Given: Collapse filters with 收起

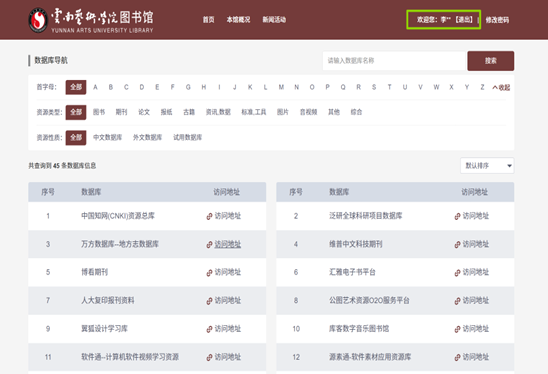Looking at the screenshot, I should pos(501,88).
